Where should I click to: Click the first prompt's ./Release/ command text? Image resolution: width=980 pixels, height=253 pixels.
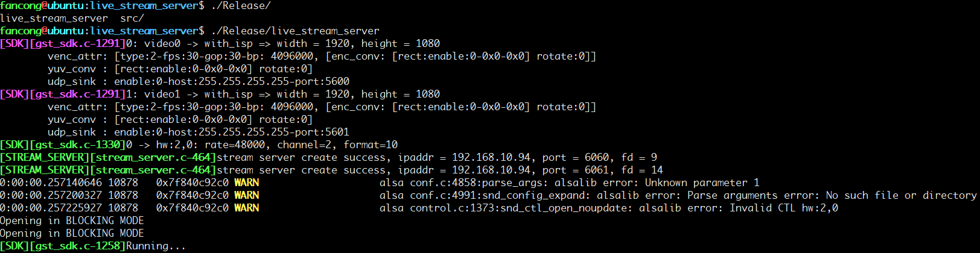pos(241,6)
